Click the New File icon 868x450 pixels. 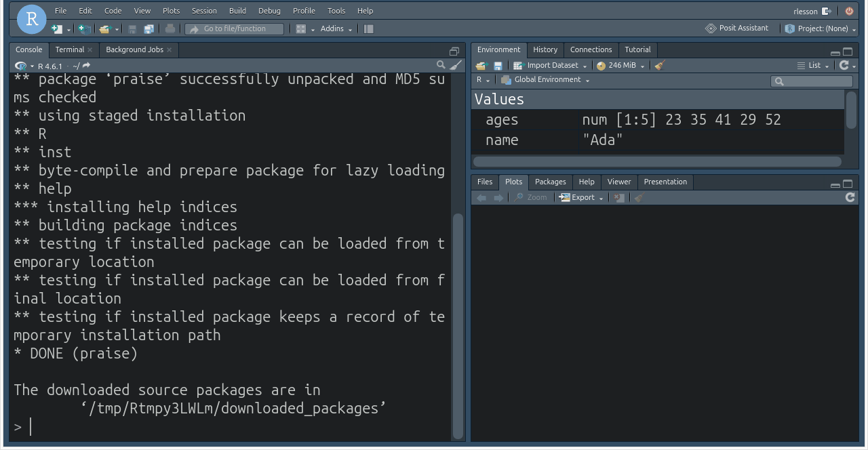(56, 29)
